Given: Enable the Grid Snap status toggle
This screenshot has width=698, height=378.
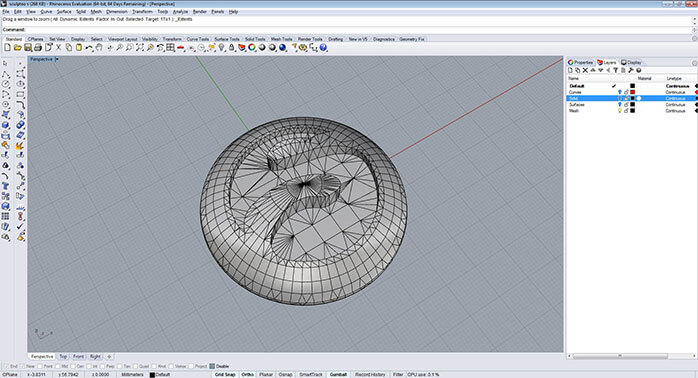Looking at the screenshot, I should (225, 374).
